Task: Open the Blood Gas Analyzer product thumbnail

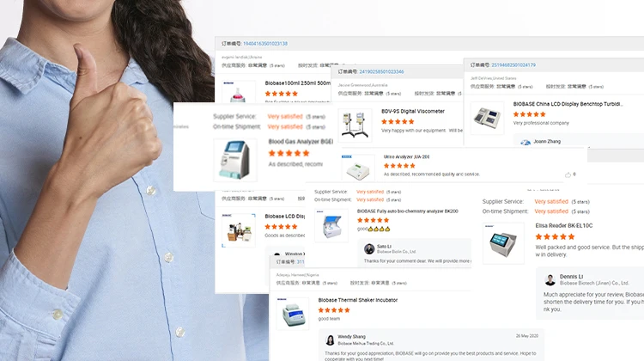Action: [235, 160]
